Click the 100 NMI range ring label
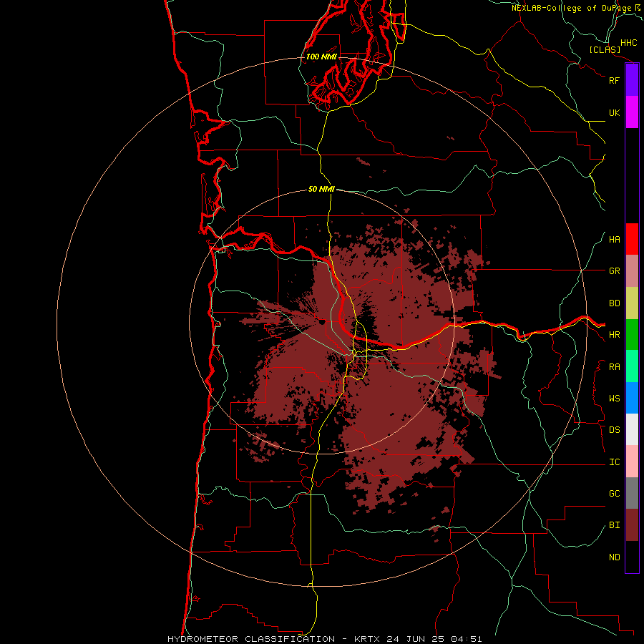This screenshot has width=644, height=644. pos(321,57)
